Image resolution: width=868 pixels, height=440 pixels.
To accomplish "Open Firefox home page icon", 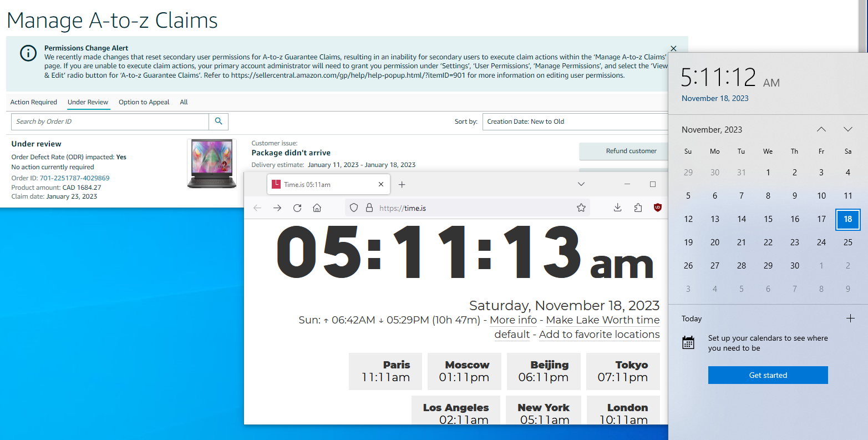I will point(317,208).
